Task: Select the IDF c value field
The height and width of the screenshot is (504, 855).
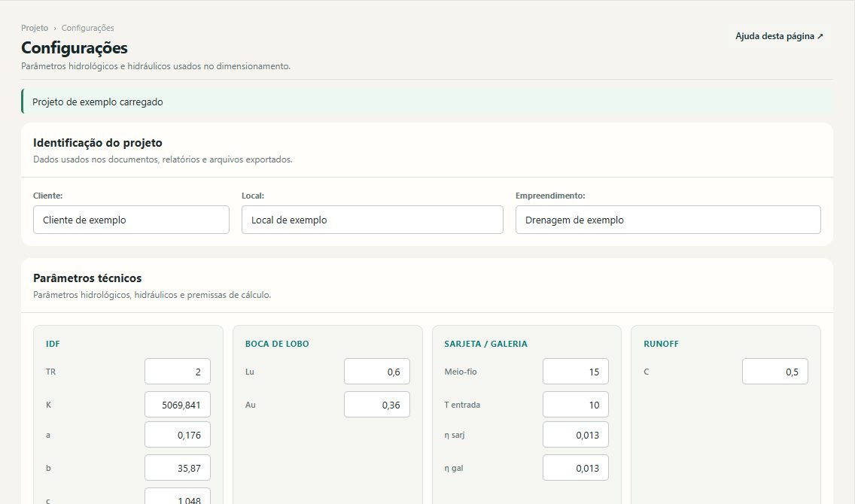Action: (x=177, y=496)
